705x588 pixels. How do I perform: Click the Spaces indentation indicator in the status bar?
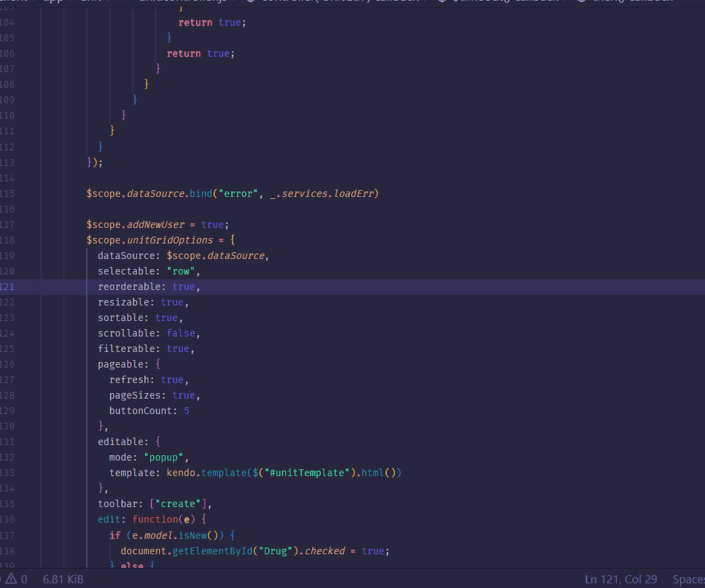[x=689, y=579]
